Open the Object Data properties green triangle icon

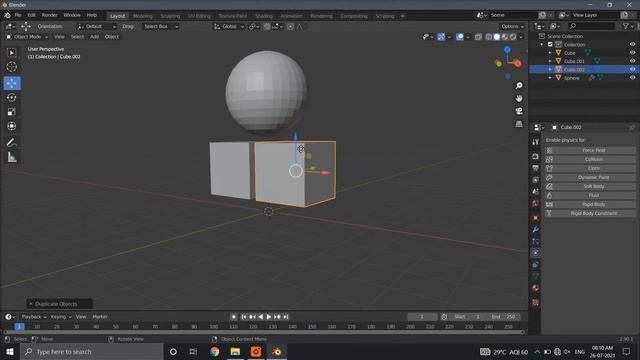coord(536,276)
